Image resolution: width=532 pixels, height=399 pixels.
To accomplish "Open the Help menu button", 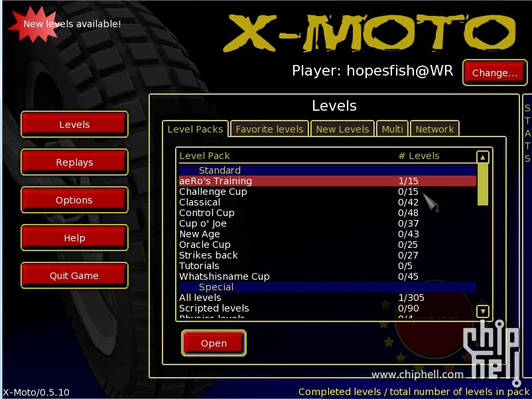I will (74, 238).
